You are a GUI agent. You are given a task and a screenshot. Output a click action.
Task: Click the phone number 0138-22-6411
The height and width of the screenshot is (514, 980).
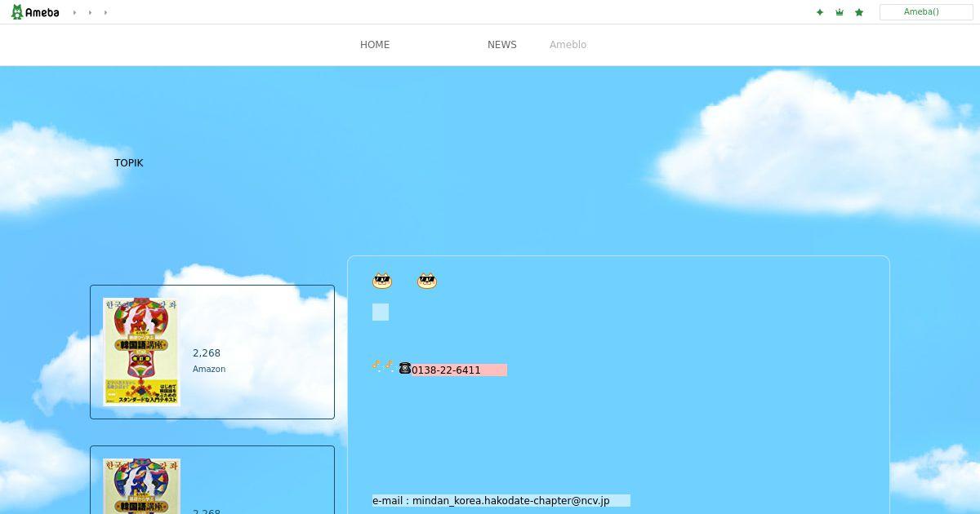click(446, 370)
